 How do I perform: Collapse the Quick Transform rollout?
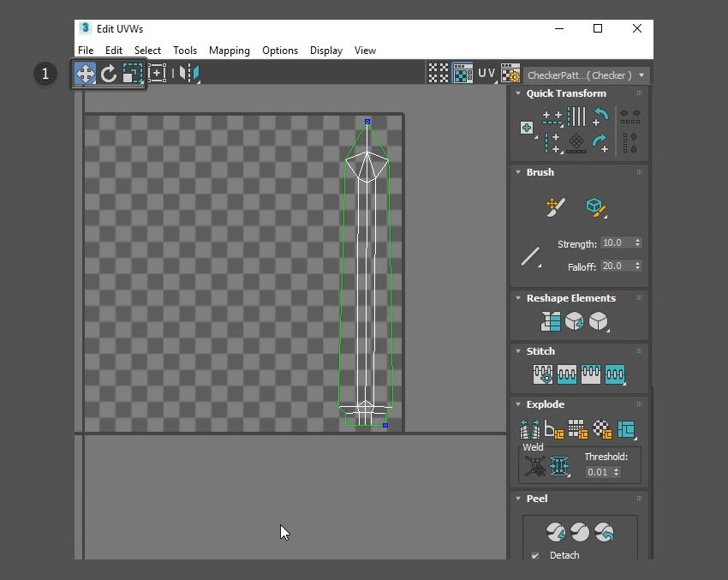pos(518,93)
